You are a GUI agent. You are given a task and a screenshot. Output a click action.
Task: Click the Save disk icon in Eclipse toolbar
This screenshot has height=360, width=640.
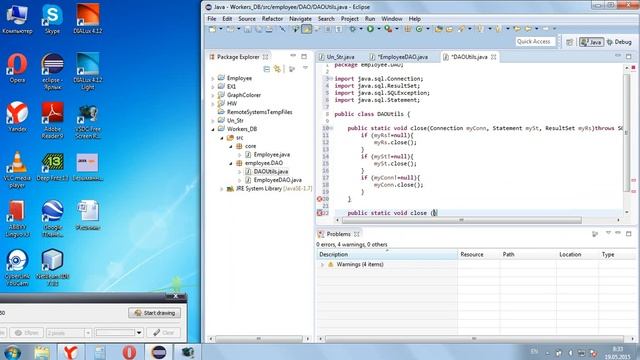click(248, 29)
